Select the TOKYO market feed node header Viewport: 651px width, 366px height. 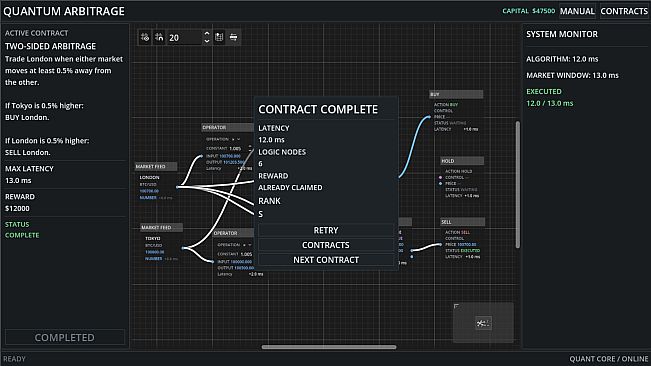coord(162,227)
